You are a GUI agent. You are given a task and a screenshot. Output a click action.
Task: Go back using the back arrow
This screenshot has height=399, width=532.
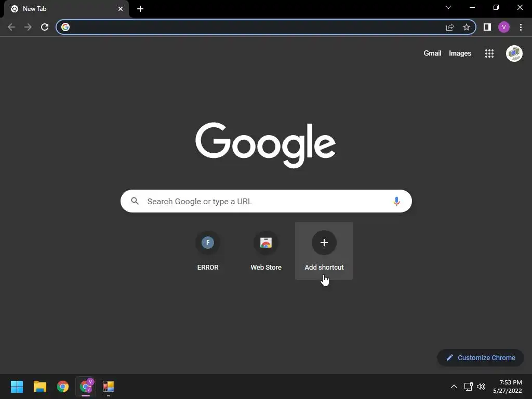[x=11, y=27]
